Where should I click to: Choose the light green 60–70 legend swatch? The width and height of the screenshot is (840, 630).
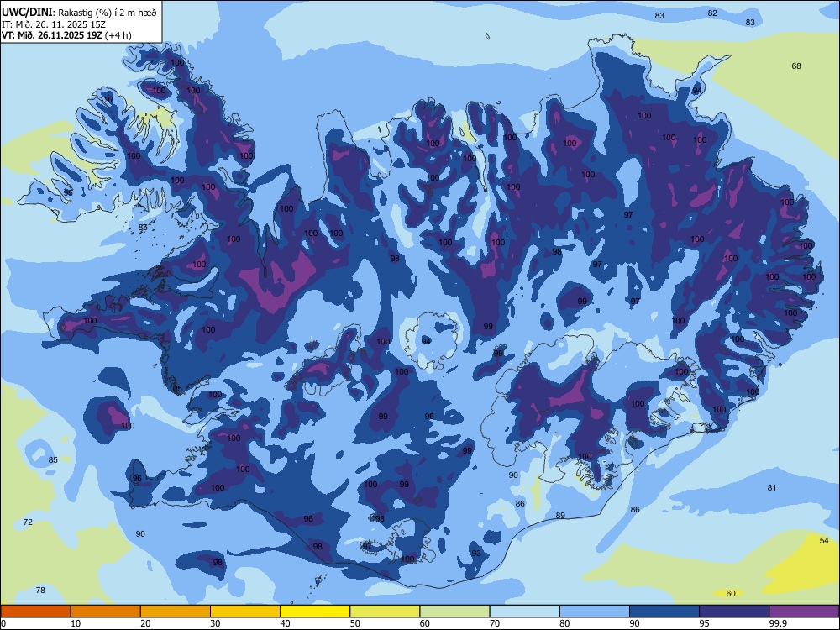tap(454, 612)
